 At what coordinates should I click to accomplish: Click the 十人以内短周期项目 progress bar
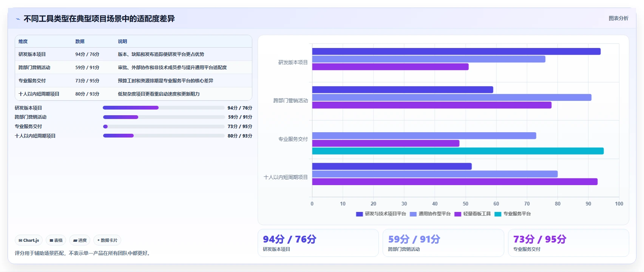(x=164, y=136)
